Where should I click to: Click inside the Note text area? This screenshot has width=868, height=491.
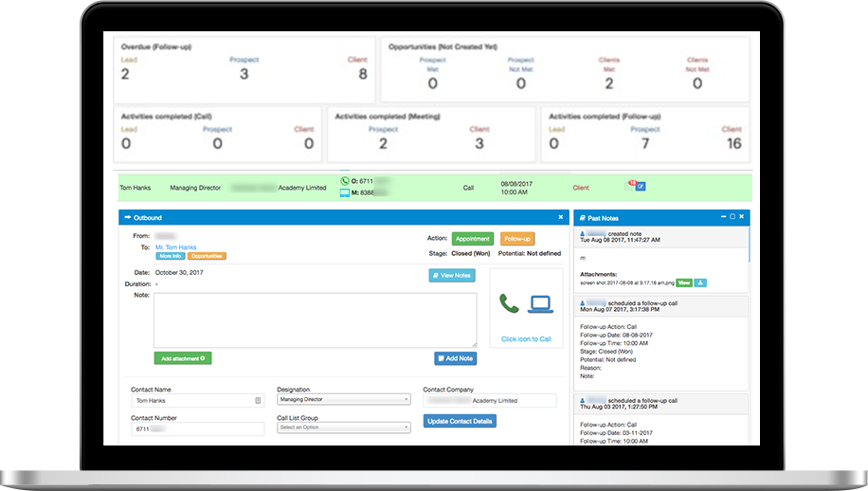[x=289, y=319]
